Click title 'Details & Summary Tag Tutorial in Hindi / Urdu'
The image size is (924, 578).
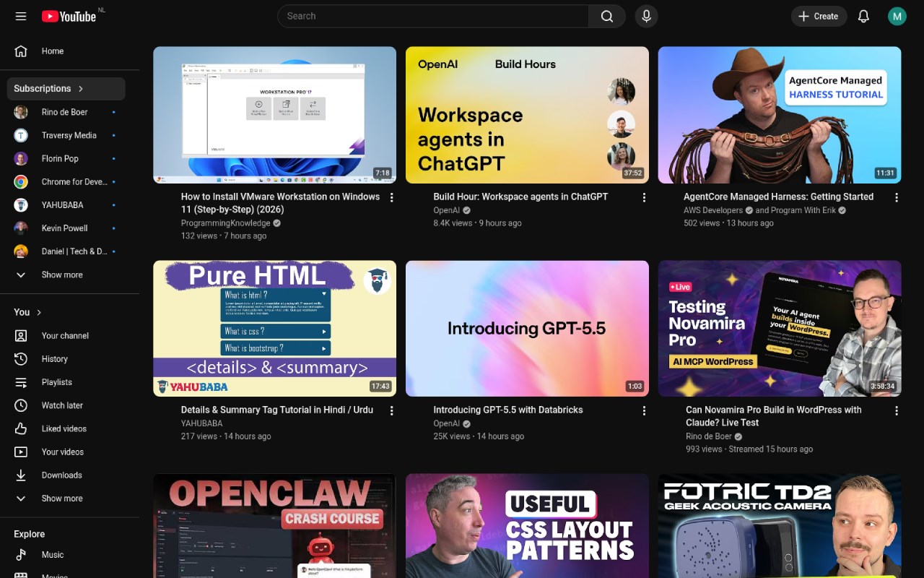point(277,410)
